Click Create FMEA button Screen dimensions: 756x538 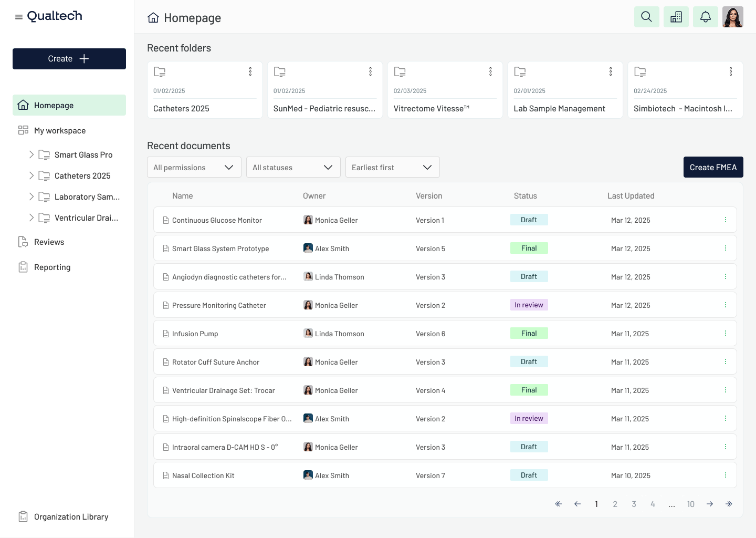713,167
